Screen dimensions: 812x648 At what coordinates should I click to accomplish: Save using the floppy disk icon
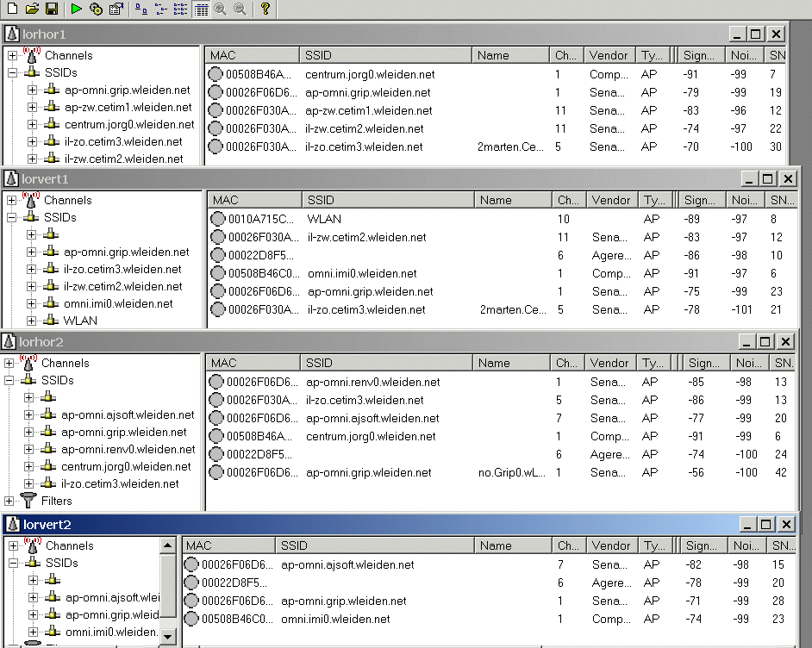tap(52, 9)
